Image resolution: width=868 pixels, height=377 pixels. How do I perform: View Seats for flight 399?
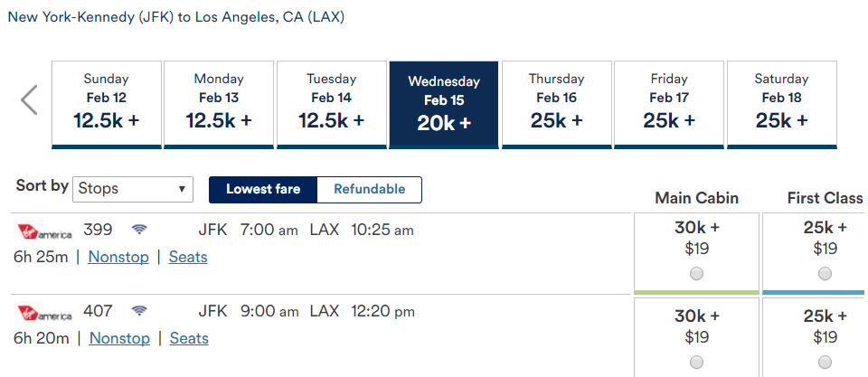188,258
